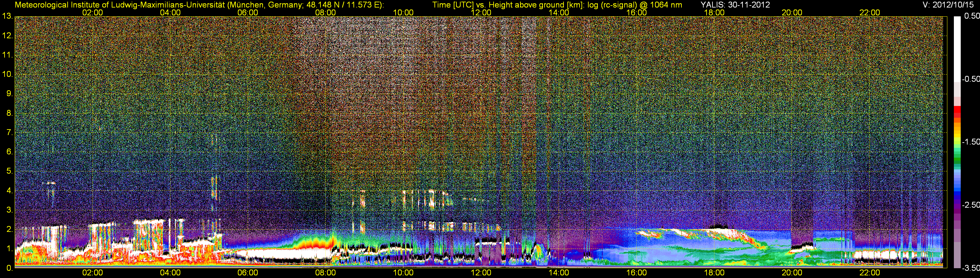Viewport: 980px width, 278px height.
Task: Click the 4 km height axis label
Action: pos(9,190)
